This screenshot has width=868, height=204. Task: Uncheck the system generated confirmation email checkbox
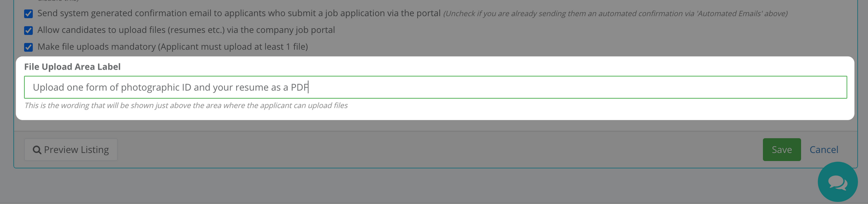(x=29, y=14)
